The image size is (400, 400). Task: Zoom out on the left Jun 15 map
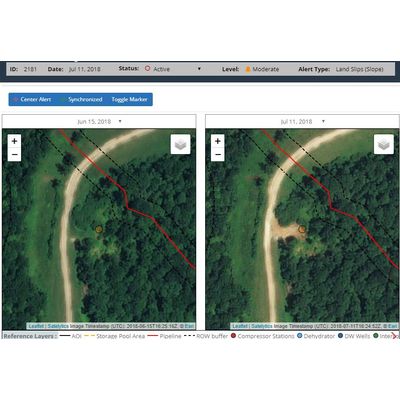click(14, 155)
